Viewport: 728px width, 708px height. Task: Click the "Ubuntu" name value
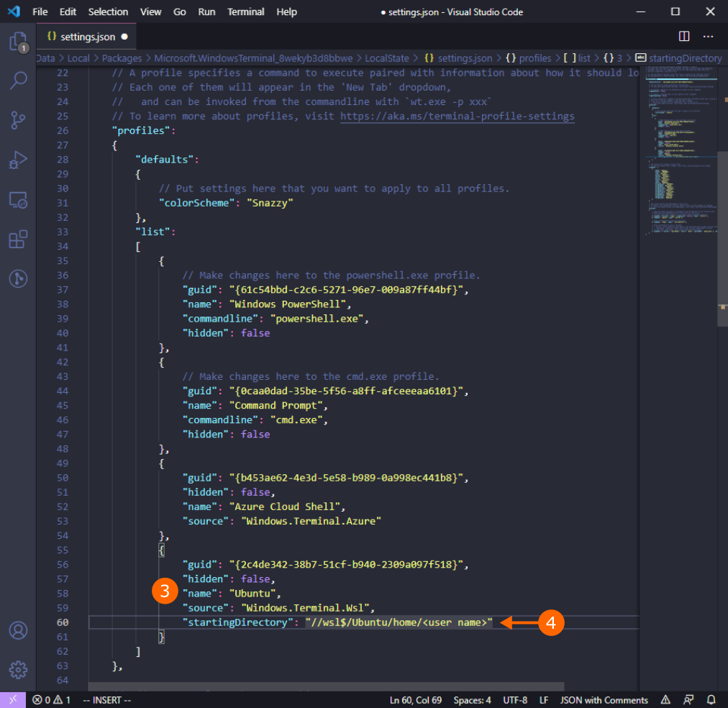click(252, 594)
